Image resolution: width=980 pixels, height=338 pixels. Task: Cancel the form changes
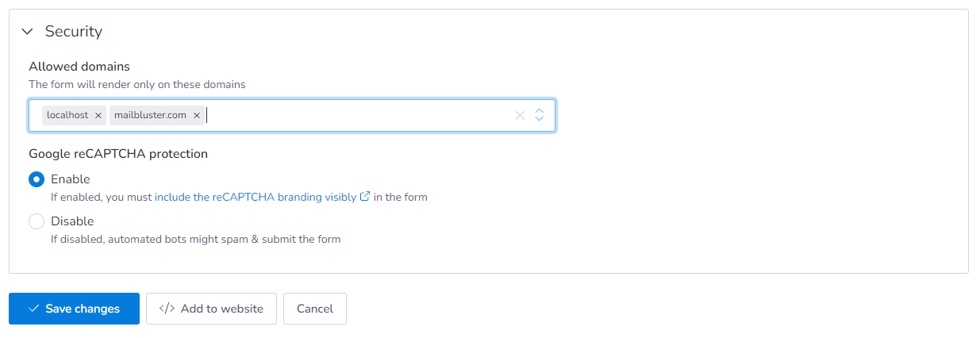(x=315, y=309)
